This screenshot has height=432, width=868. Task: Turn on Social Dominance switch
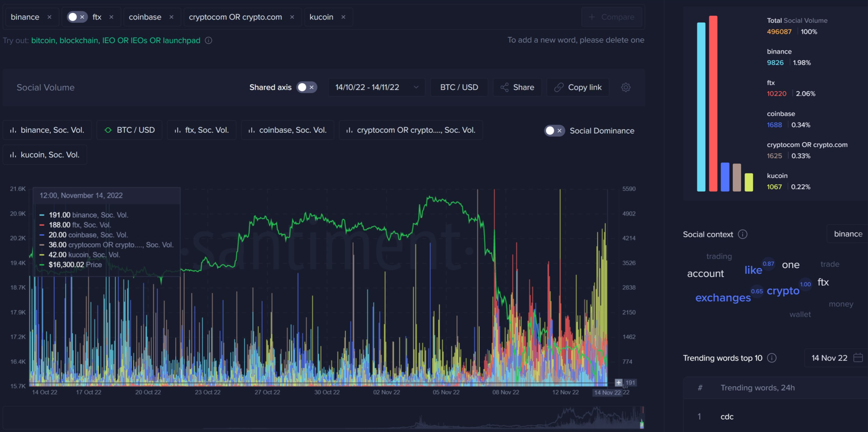pos(554,131)
